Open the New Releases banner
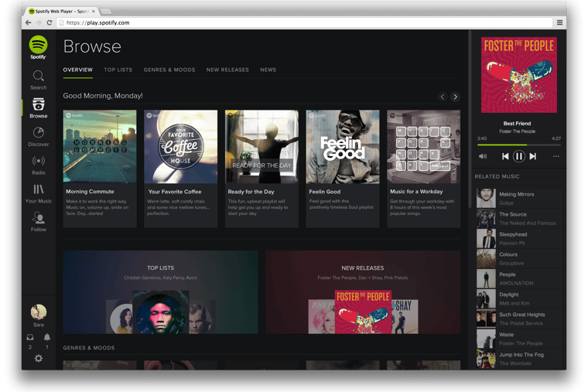Screen dimensions: 588x392 point(362,291)
